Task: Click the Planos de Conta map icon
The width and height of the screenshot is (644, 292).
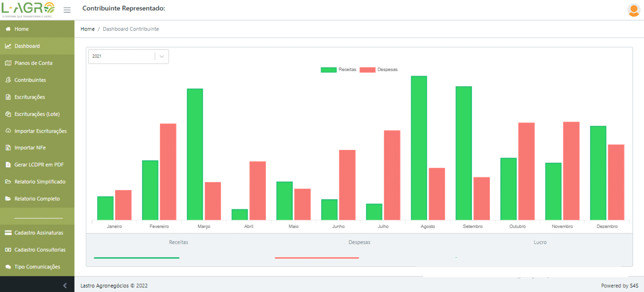Action: [8, 63]
